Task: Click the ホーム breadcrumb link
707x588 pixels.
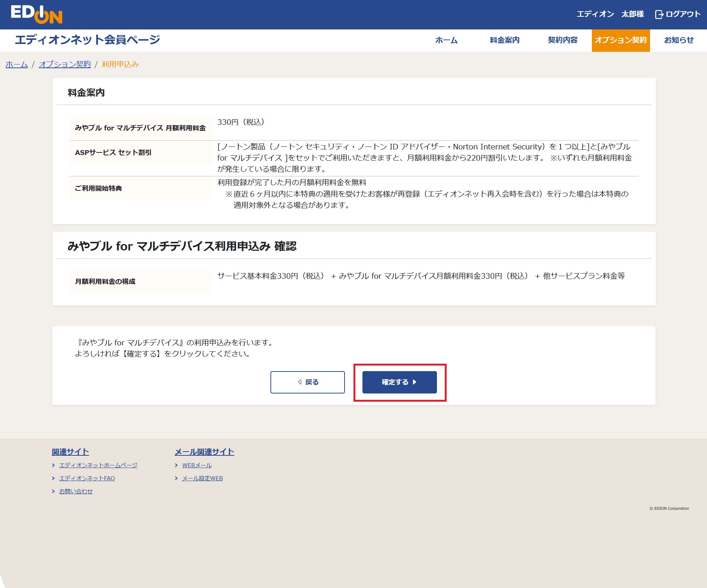Action: [16, 64]
